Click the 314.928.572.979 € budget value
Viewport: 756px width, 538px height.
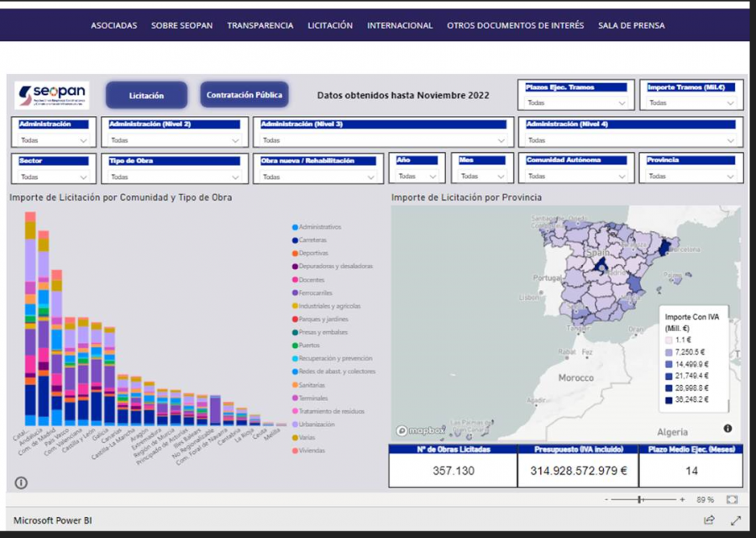coord(579,471)
